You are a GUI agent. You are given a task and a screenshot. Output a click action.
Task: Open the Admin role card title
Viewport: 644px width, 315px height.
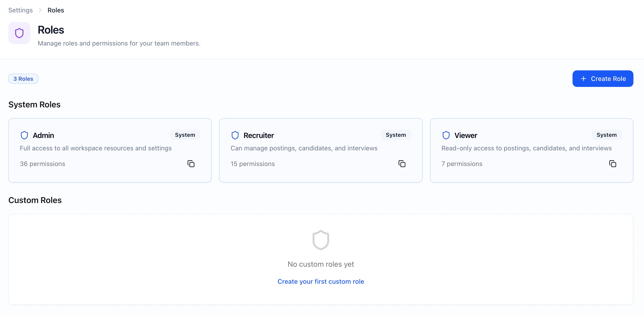tap(43, 135)
